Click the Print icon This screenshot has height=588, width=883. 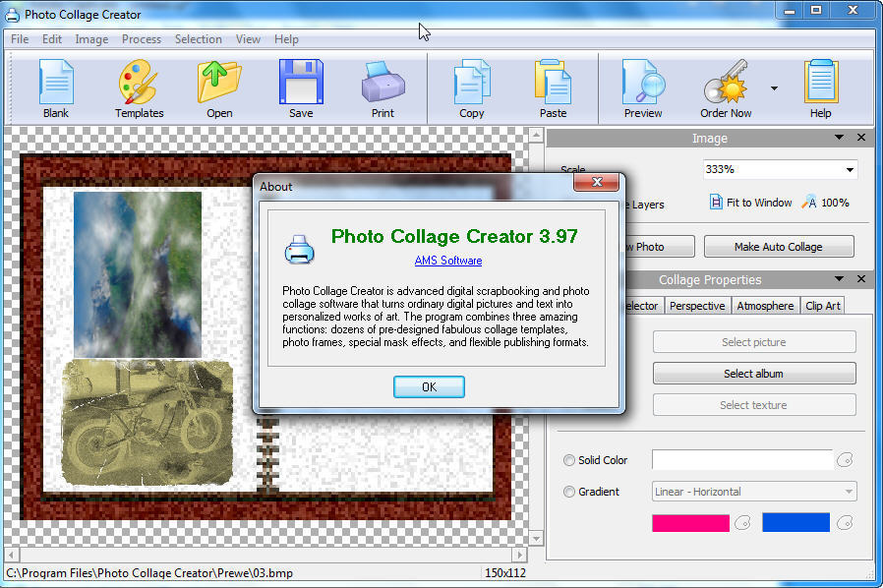coord(383,88)
